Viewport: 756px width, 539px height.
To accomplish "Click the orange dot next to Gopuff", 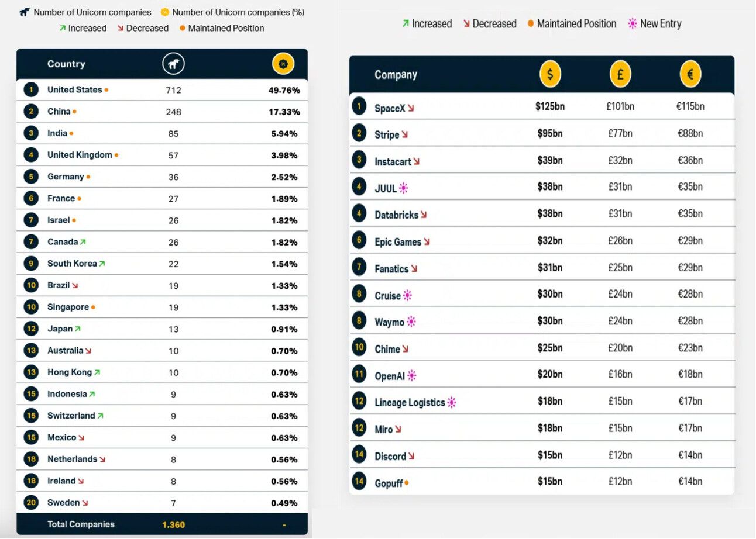I will pos(407,483).
